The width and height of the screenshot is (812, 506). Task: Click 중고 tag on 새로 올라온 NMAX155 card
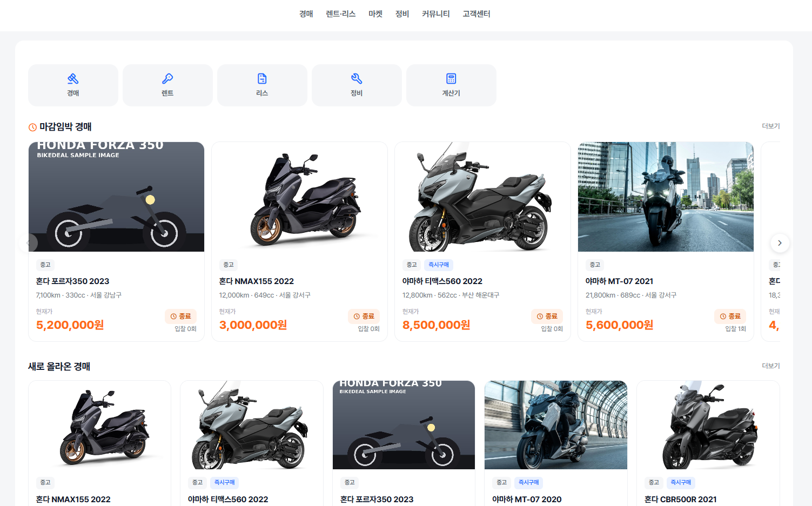pyautogui.click(x=45, y=482)
